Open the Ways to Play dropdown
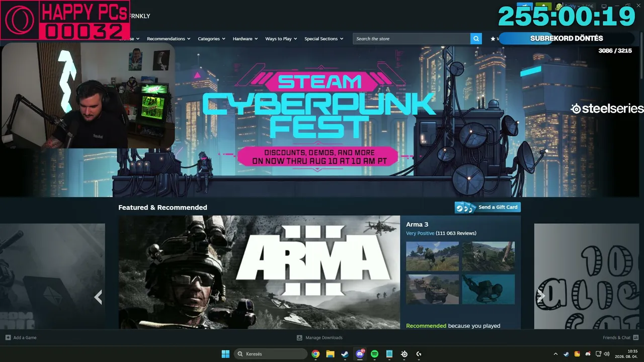The height and width of the screenshot is (362, 644). [281, 39]
